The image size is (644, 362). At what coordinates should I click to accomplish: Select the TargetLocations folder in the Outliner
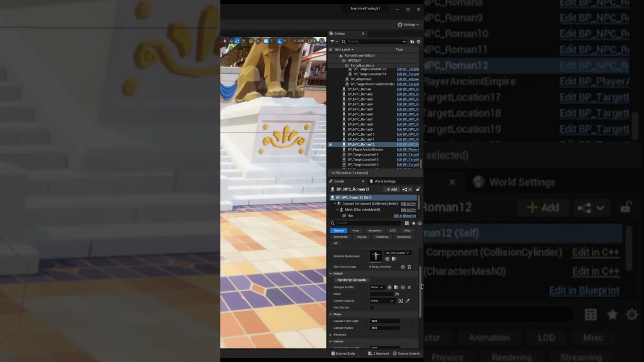(x=362, y=65)
